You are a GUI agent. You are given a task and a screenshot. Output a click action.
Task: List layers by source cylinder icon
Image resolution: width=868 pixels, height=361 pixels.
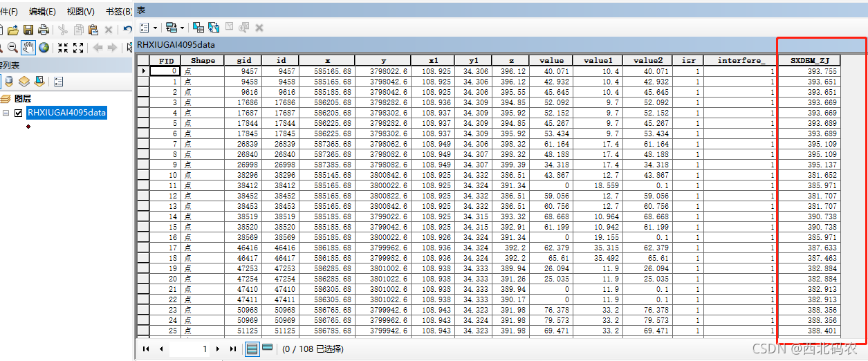pos(9,82)
